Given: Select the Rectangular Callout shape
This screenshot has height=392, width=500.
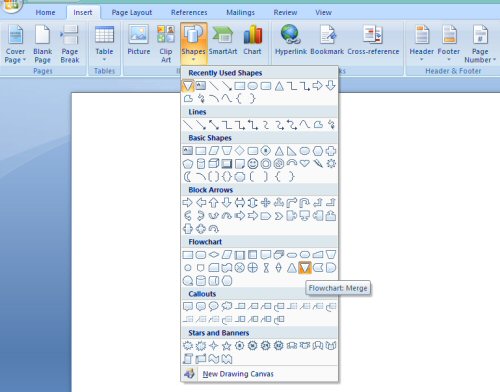Looking at the screenshot, I should coord(188,306).
